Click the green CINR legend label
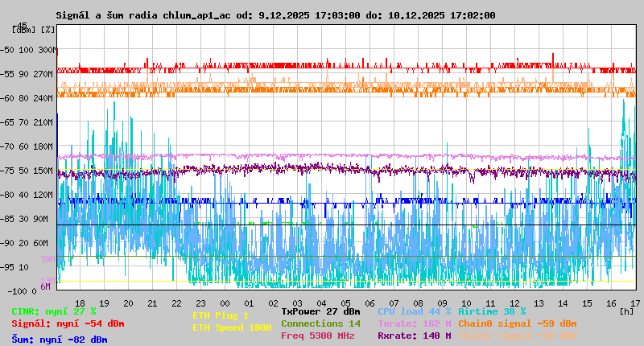Image resolution: width=644 pixels, height=346 pixels. pyautogui.click(x=54, y=311)
